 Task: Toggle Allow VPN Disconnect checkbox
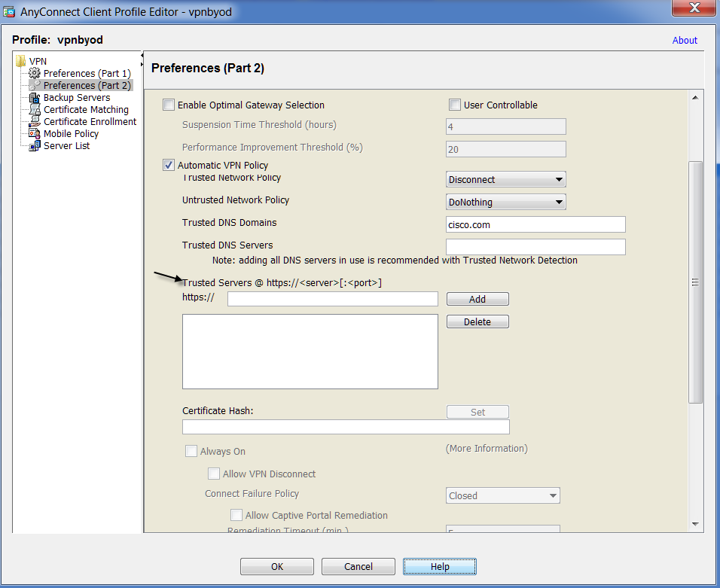pyautogui.click(x=214, y=474)
